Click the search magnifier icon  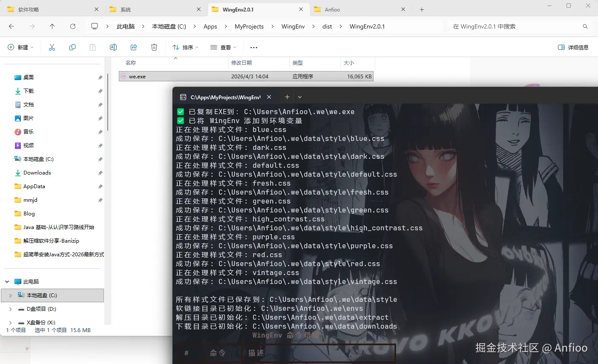[x=585, y=26]
